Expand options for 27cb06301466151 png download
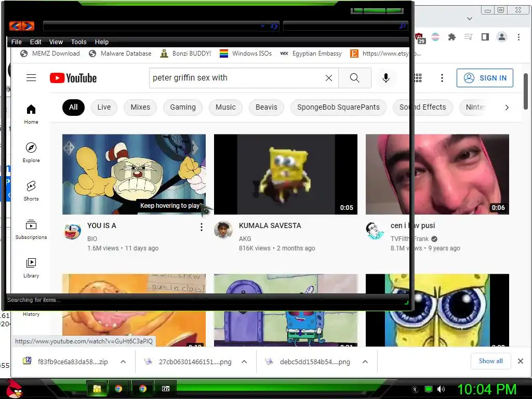 244,362
